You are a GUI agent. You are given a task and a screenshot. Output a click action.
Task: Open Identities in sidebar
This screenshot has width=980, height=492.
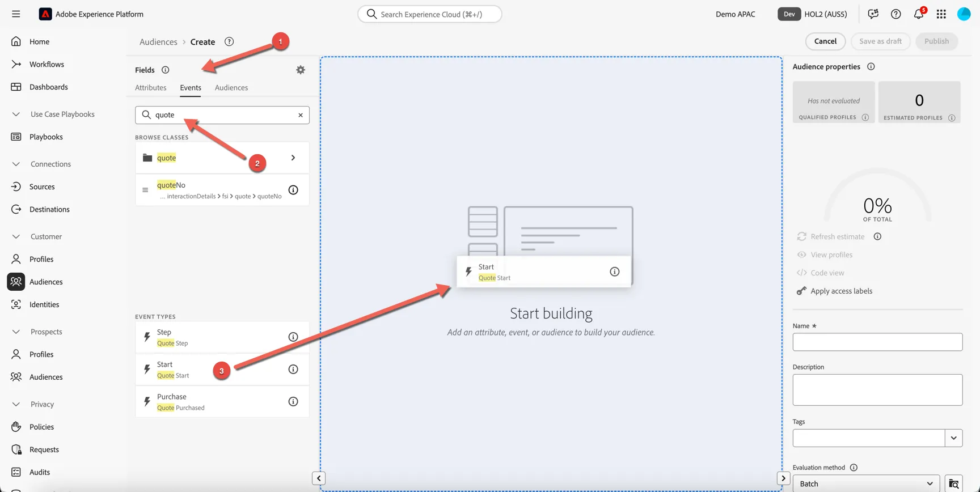click(x=44, y=304)
